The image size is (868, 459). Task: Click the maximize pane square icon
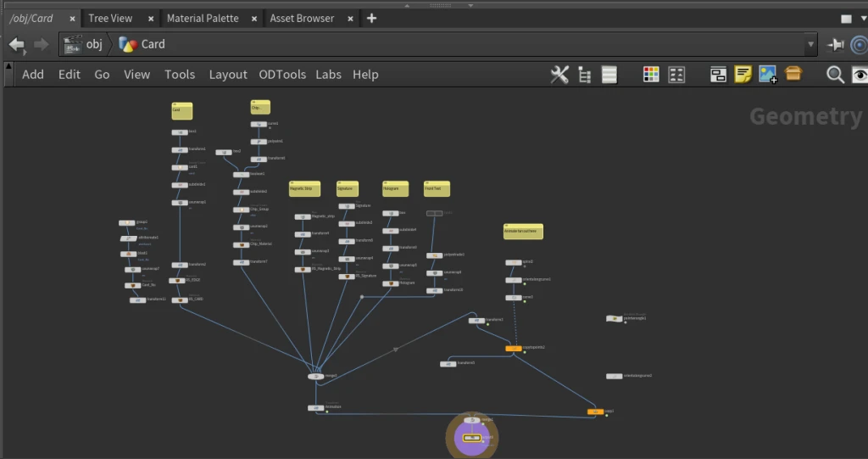[847, 19]
